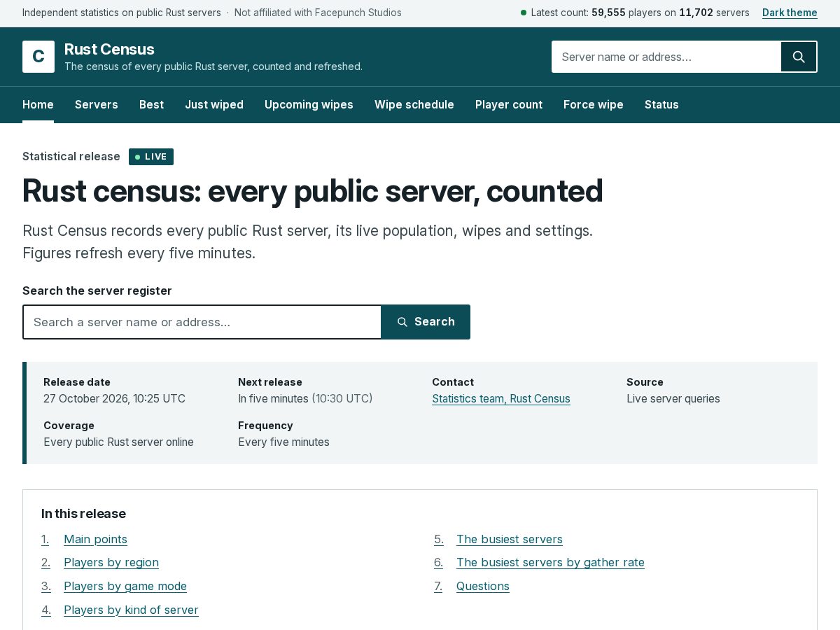Jump to busiest servers by gather rate

[x=550, y=562]
